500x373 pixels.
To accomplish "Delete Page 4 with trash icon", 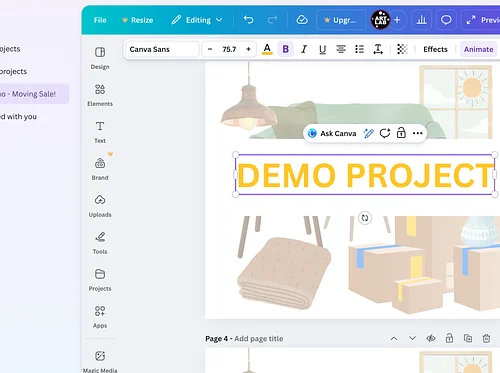I will click(x=486, y=338).
